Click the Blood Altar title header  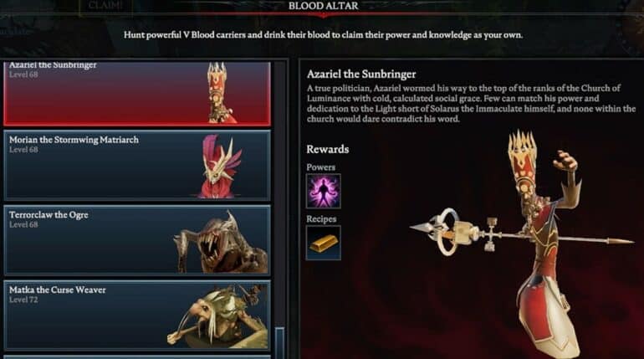[323, 6]
